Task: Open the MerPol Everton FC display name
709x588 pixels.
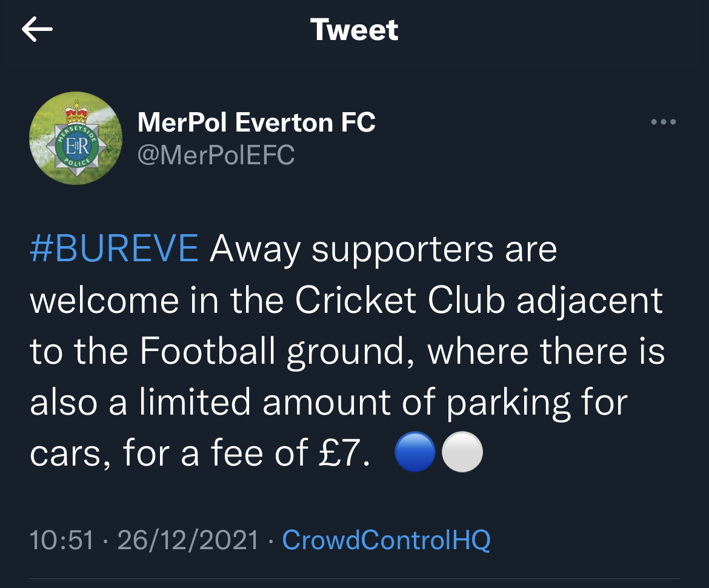Action: (x=256, y=122)
